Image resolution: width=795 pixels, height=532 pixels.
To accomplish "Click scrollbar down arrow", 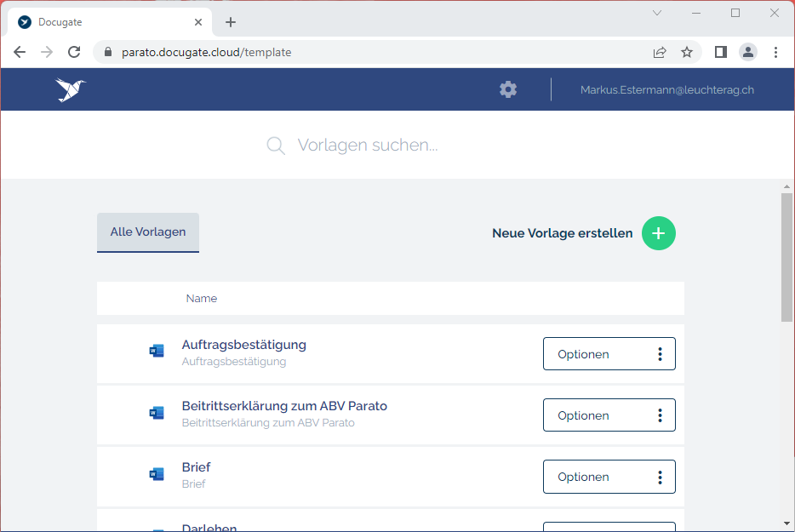I will pos(786,523).
